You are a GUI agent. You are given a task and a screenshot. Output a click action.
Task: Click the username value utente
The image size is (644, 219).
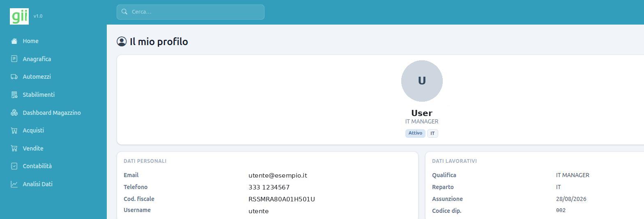(x=258, y=211)
